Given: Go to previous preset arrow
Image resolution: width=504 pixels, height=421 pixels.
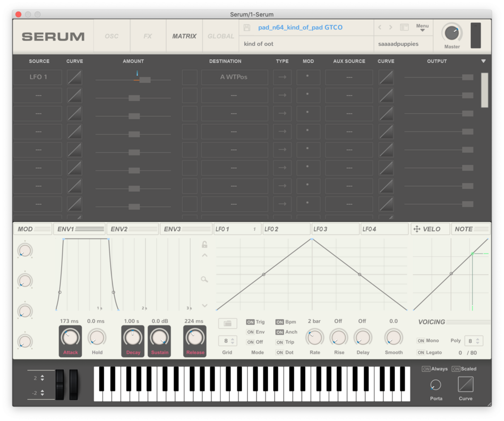Looking at the screenshot, I should click(x=380, y=27).
